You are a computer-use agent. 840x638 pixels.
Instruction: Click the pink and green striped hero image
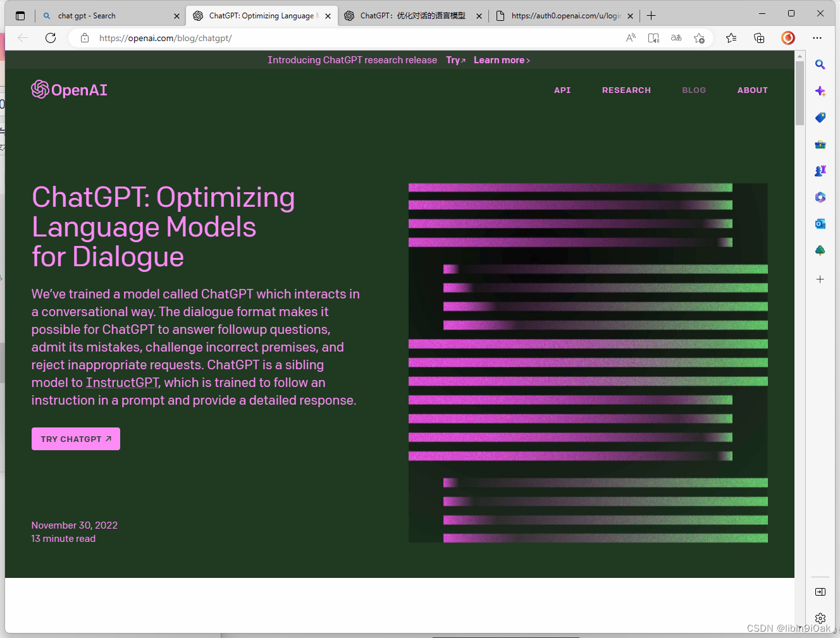pyautogui.click(x=588, y=363)
